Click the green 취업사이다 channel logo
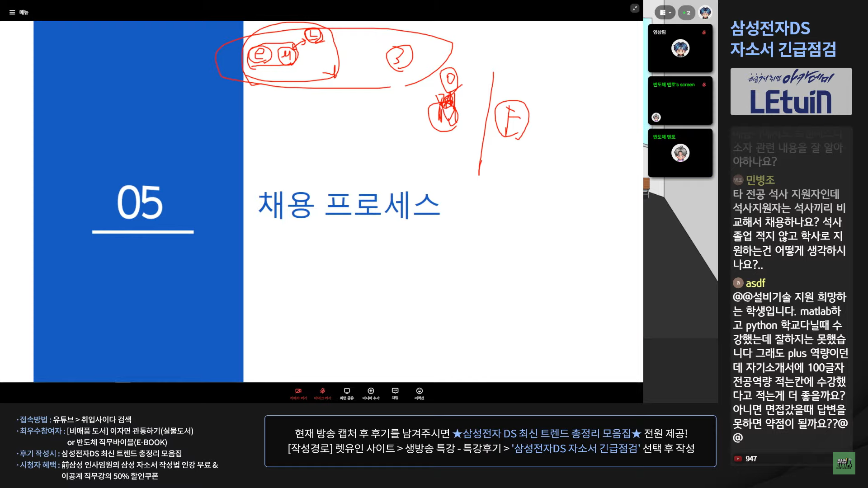This screenshot has width=868, height=488. point(844,463)
